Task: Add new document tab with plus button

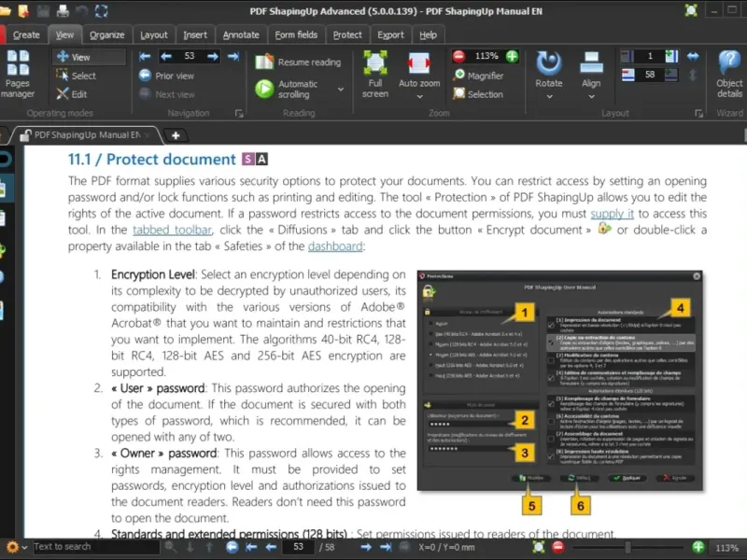Action: [x=176, y=135]
